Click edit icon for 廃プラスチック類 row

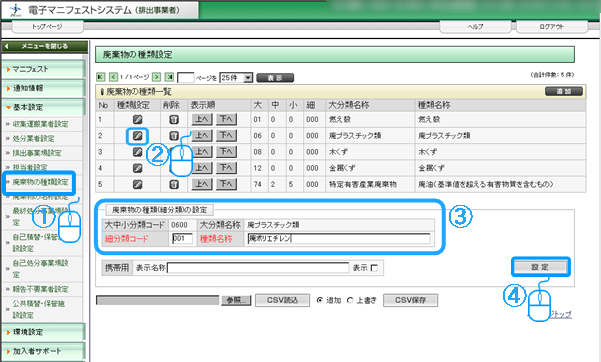(x=138, y=136)
